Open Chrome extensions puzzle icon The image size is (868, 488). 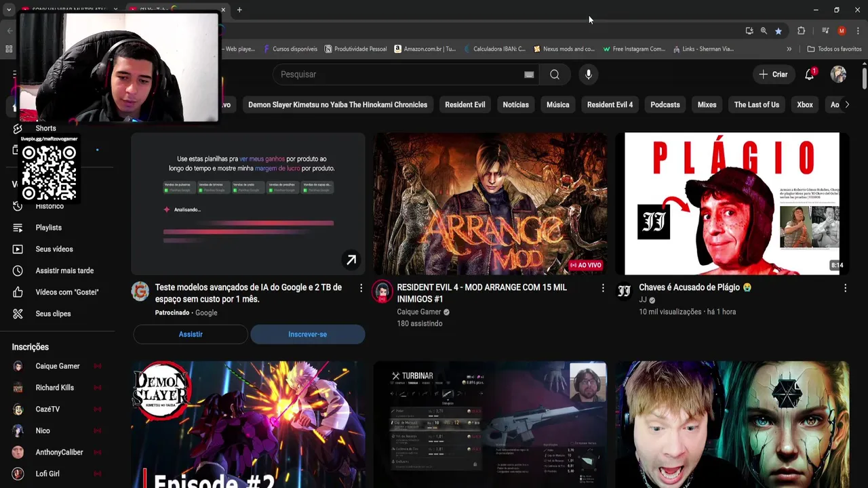[801, 31]
